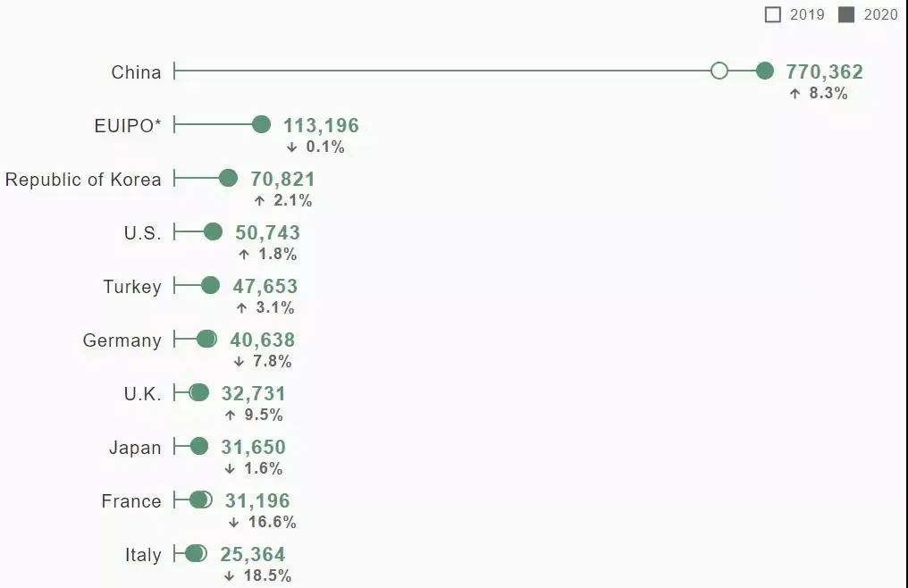Click the hollow 2019 marker for China

click(x=719, y=71)
